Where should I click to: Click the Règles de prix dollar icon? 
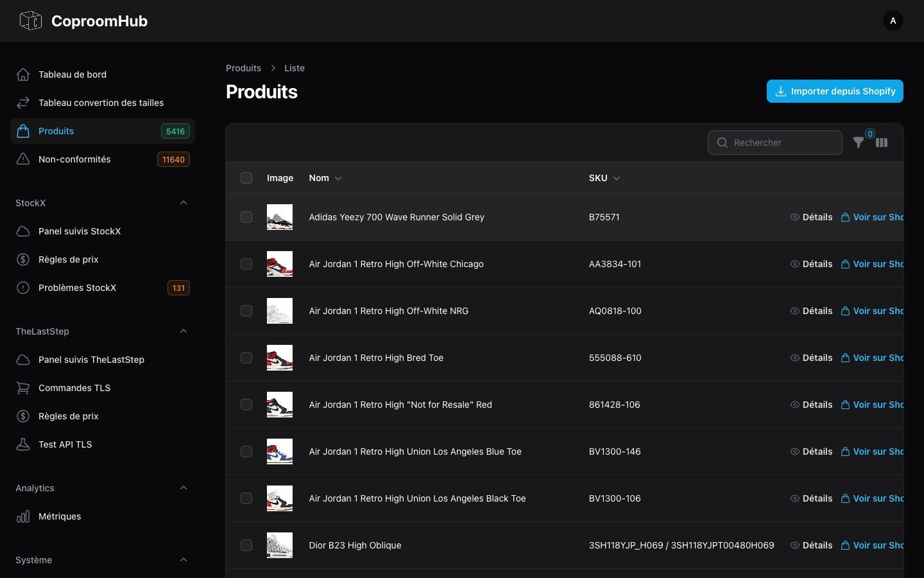pos(23,259)
